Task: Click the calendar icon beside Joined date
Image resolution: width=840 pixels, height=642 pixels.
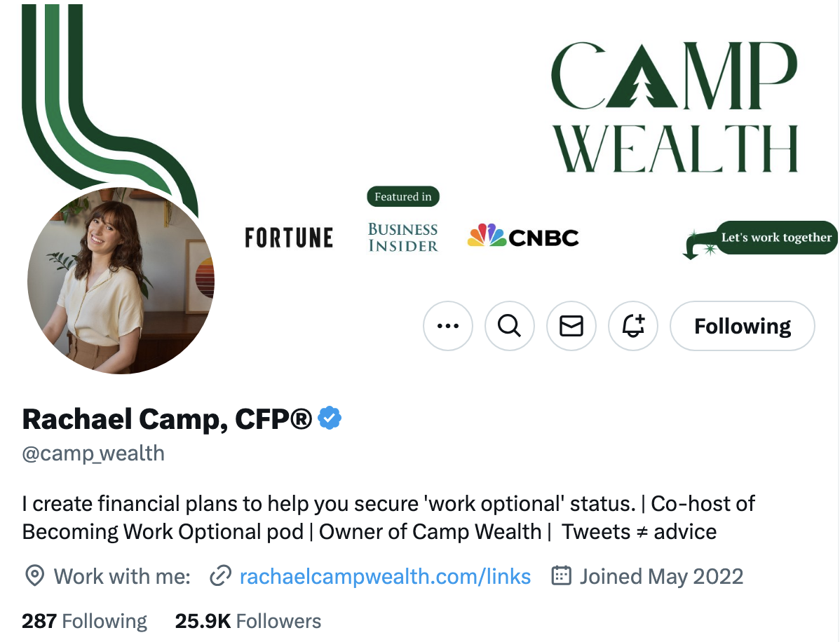Action: point(562,575)
